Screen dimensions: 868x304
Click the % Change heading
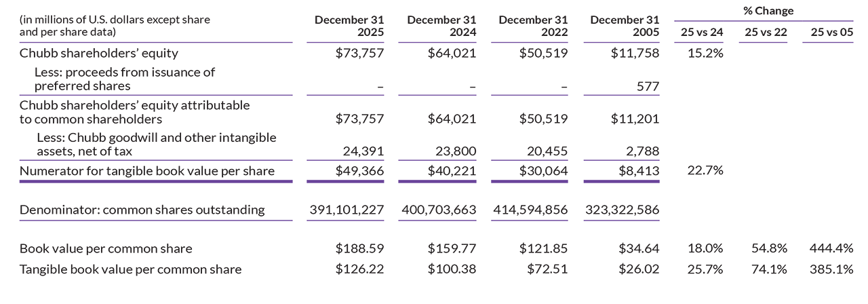(768, 11)
